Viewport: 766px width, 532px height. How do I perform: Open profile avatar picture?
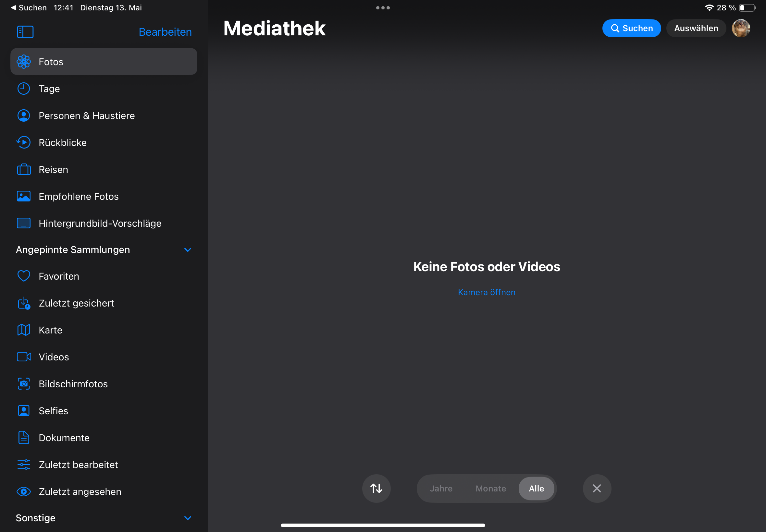point(741,28)
